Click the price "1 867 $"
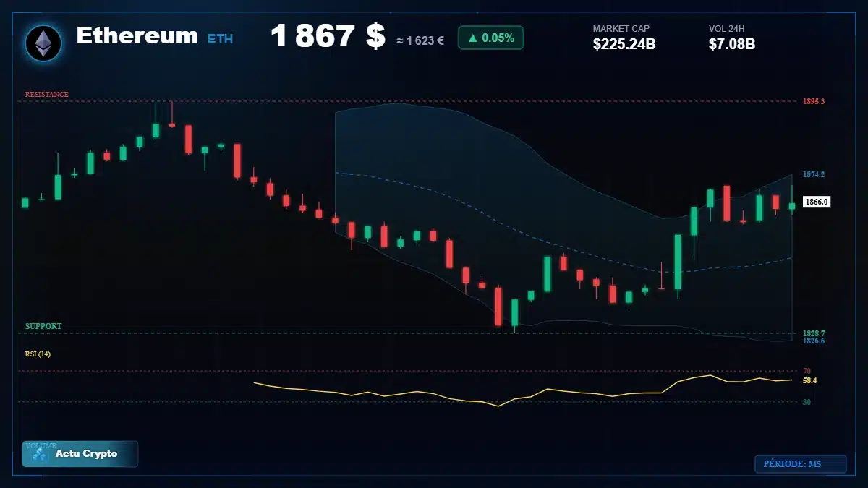The width and height of the screenshot is (868, 488). click(x=328, y=36)
